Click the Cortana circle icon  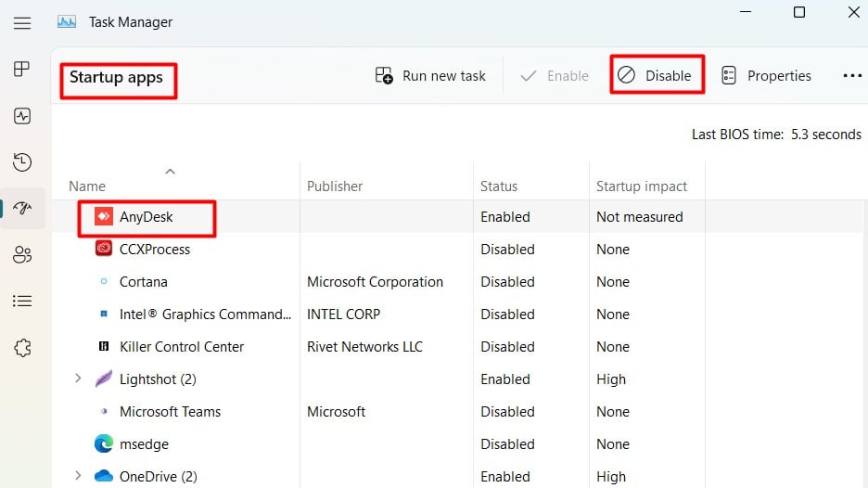click(x=104, y=281)
